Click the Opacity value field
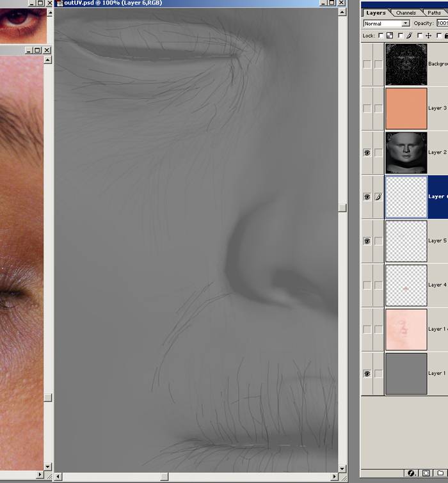 [442, 24]
